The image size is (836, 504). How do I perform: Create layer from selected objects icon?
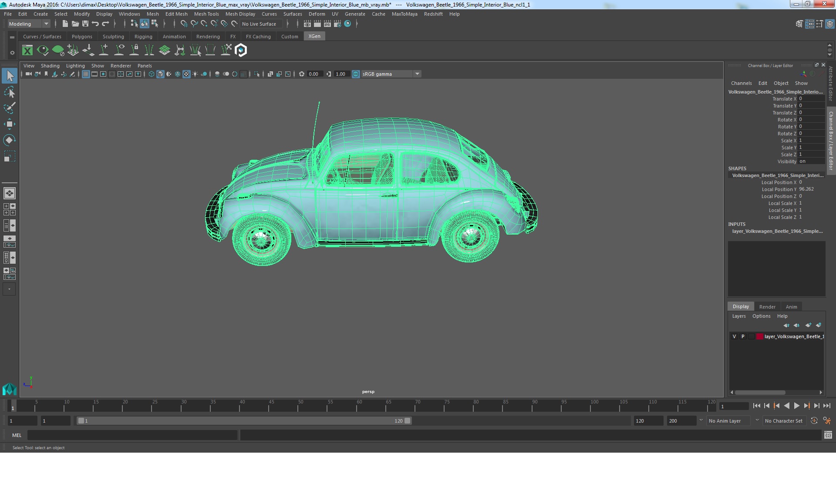click(819, 325)
